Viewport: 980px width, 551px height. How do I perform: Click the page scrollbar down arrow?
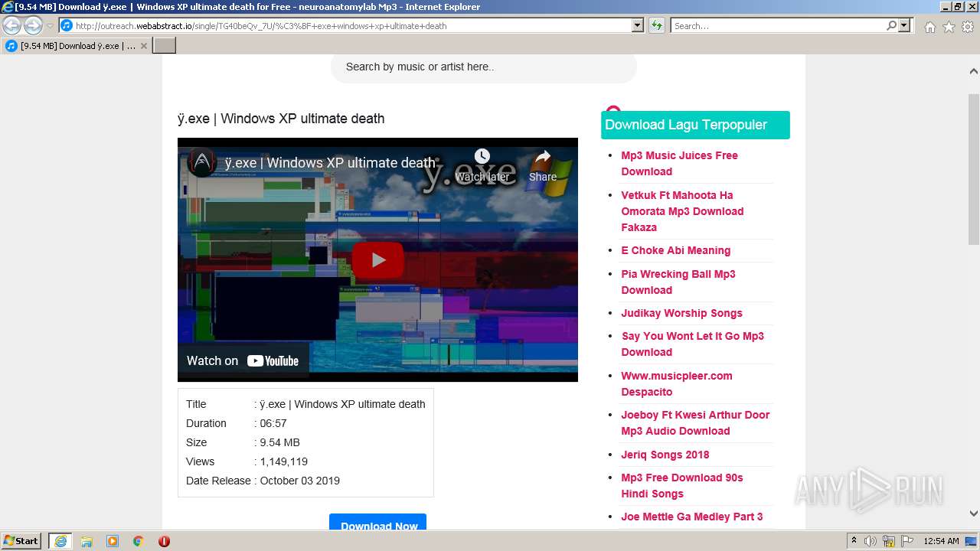click(x=973, y=514)
